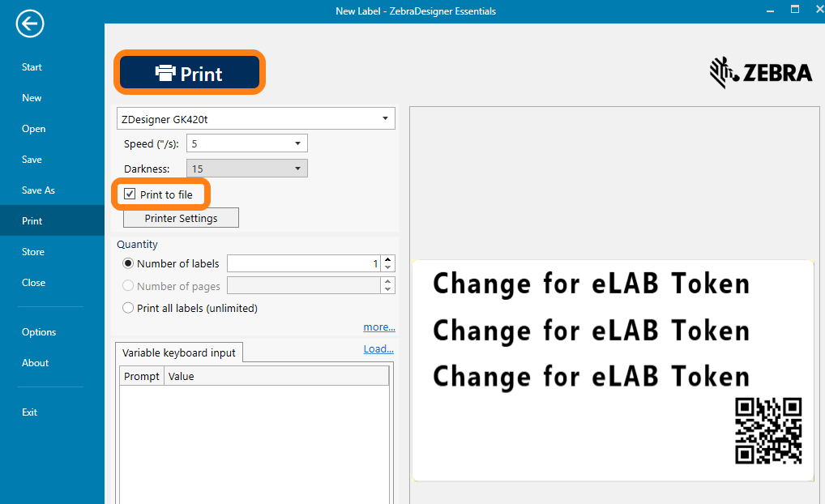Go to Store in the sidebar
825x504 pixels.
click(x=33, y=252)
